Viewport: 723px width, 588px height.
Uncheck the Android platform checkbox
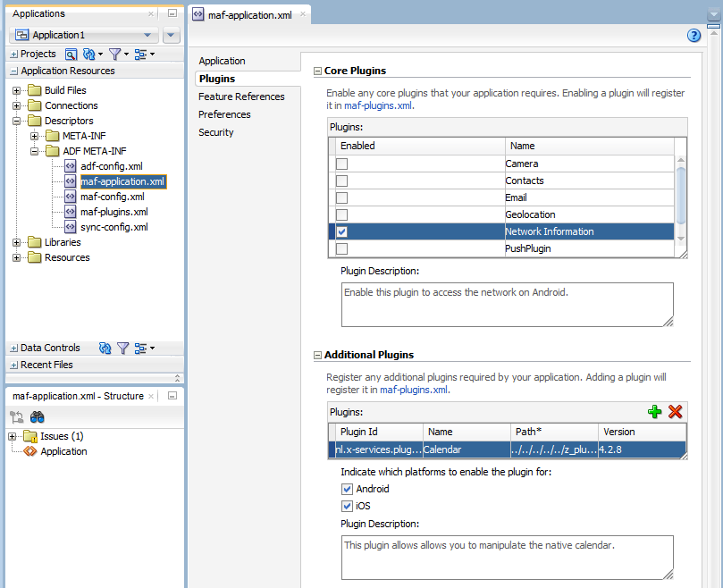348,489
